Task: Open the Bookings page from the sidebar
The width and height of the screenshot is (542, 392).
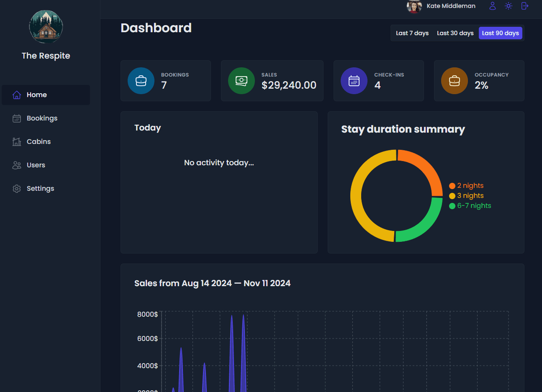Action: (41, 118)
